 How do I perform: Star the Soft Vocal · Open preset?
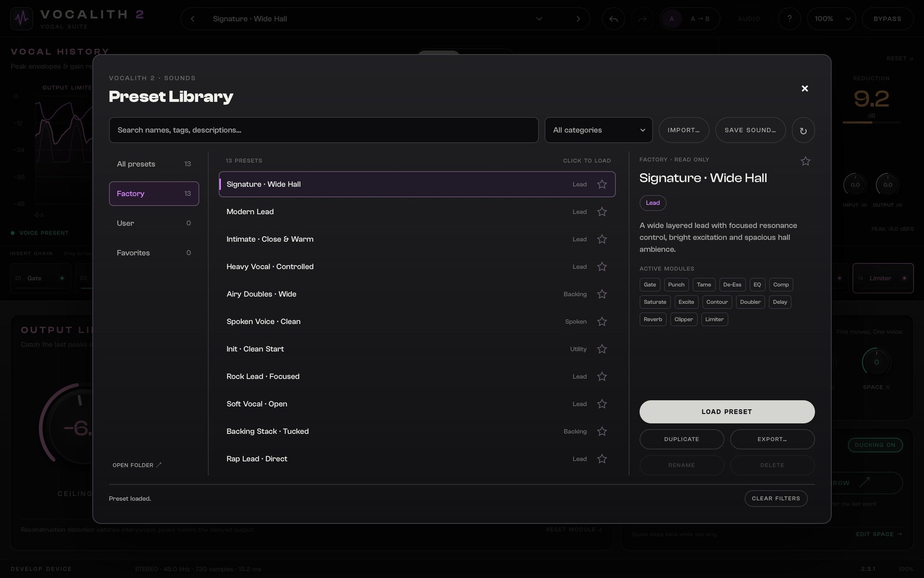[602, 404]
